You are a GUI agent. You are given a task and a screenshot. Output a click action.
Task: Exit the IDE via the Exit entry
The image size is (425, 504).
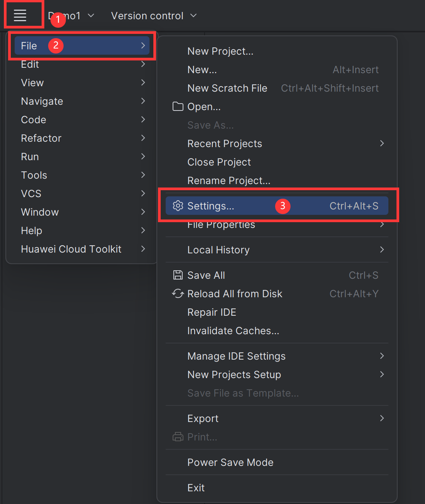196,487
